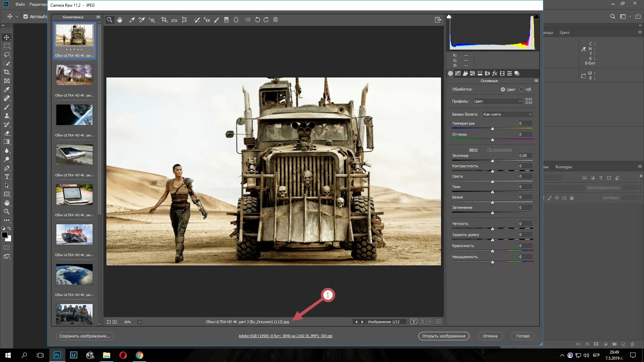Toggle the Автовыбор checkbox
The image size is (644, 362).
[25, 16]
